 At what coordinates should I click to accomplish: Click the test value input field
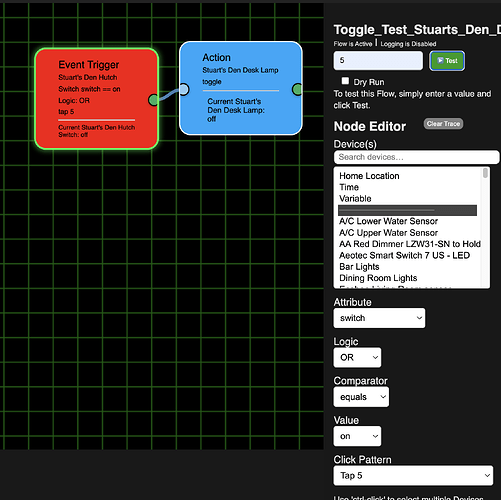(x=378, y=61)
